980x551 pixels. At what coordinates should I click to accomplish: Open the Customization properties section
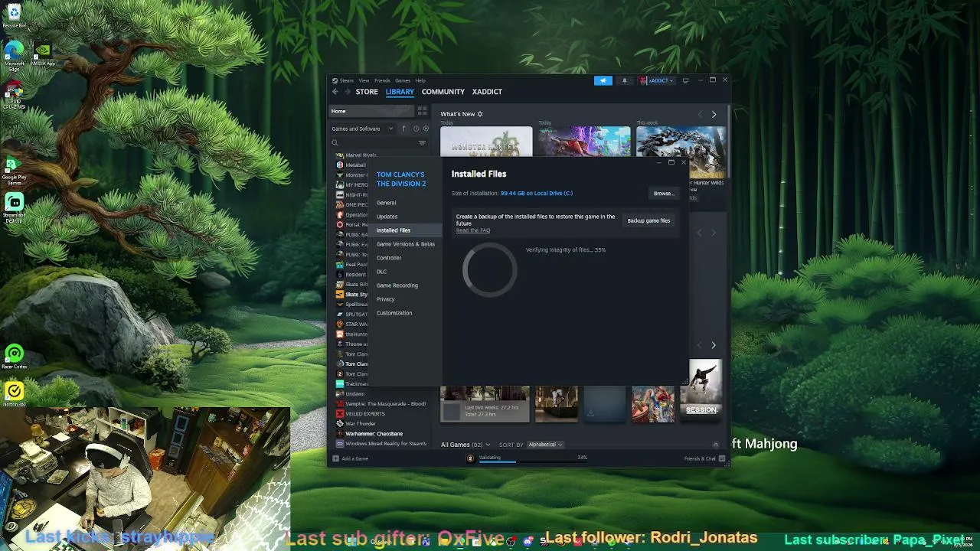(x=394, y=313)
